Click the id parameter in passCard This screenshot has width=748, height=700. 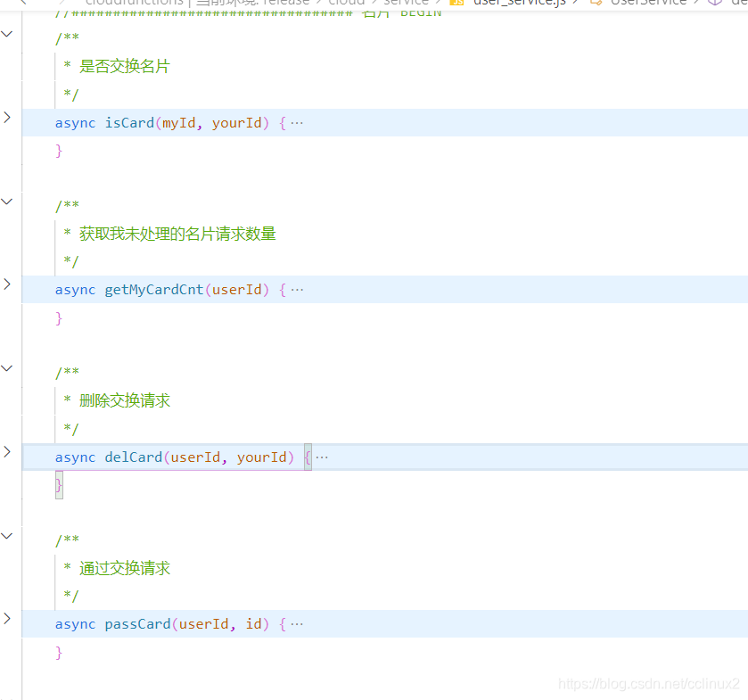pyautogui.click(x=254, y=624)
